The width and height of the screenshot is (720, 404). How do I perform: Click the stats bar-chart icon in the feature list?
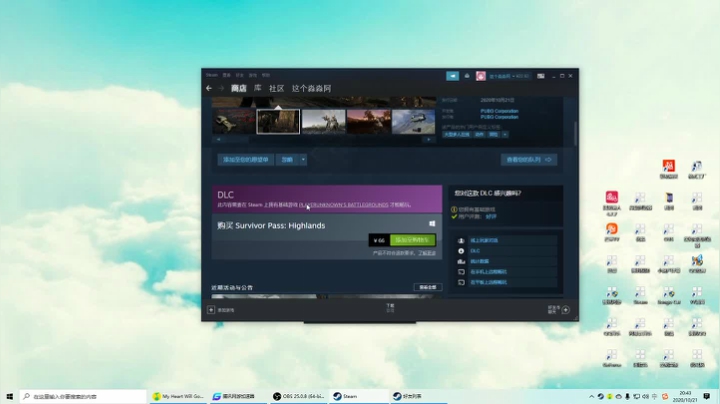pos(461,262)
